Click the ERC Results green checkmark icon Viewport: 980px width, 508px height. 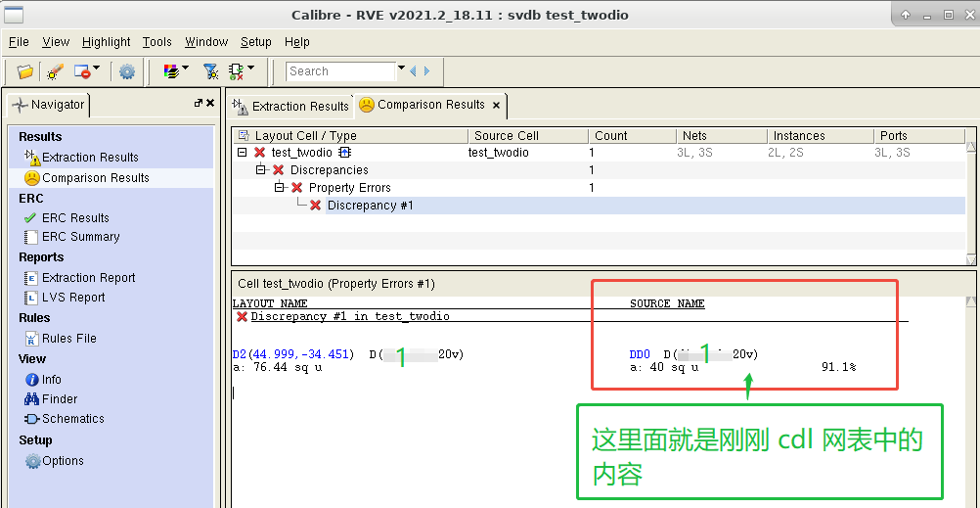(30, 217)
